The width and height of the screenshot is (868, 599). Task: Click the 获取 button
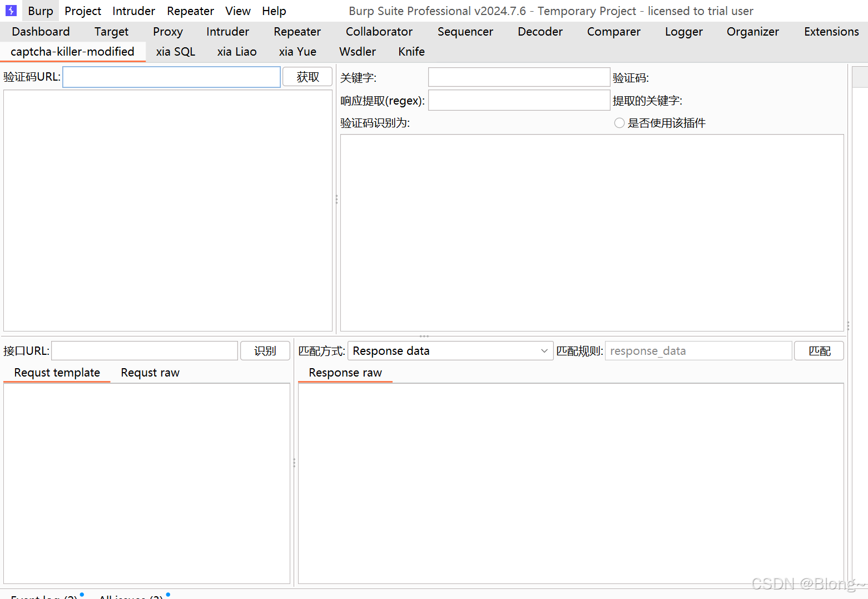coord(307,77)
